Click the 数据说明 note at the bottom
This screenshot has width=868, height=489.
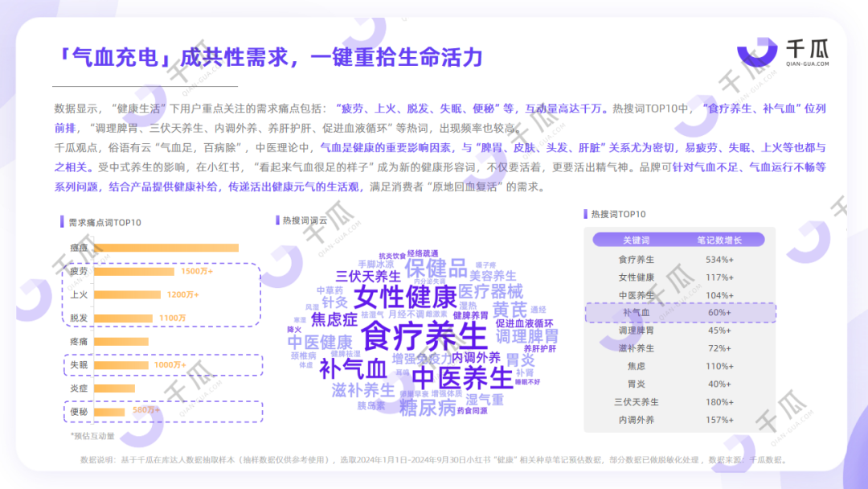(435, 460)
